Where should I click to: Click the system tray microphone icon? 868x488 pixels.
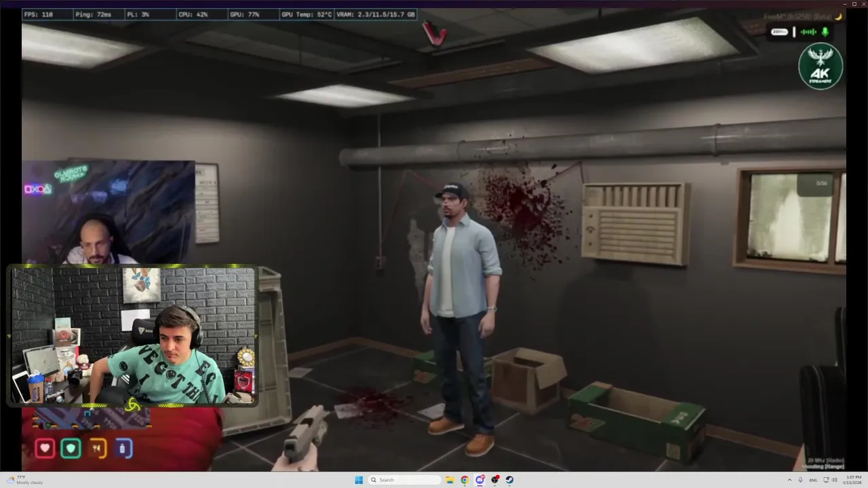pyautogui.click(x=800, y=480)
